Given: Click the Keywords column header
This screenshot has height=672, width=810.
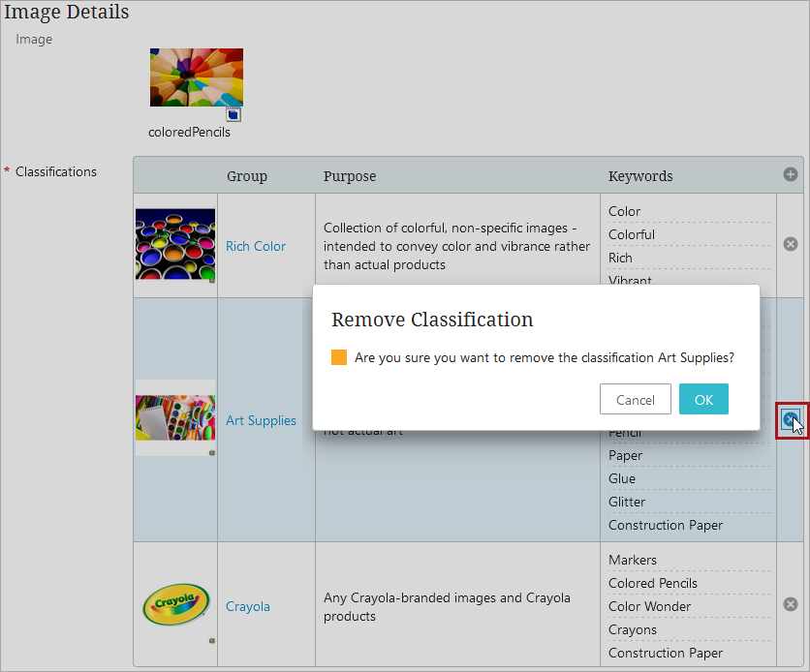Looking at the screenshot, I should coord(640,176).
